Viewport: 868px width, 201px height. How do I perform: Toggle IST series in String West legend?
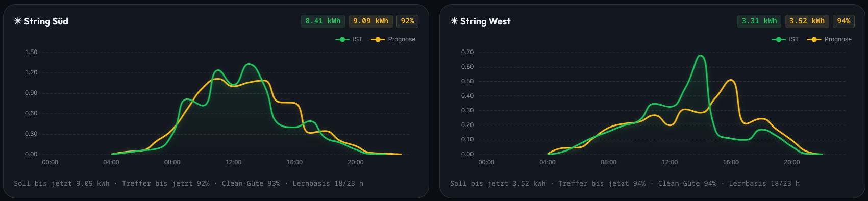[x=785, y=39]
